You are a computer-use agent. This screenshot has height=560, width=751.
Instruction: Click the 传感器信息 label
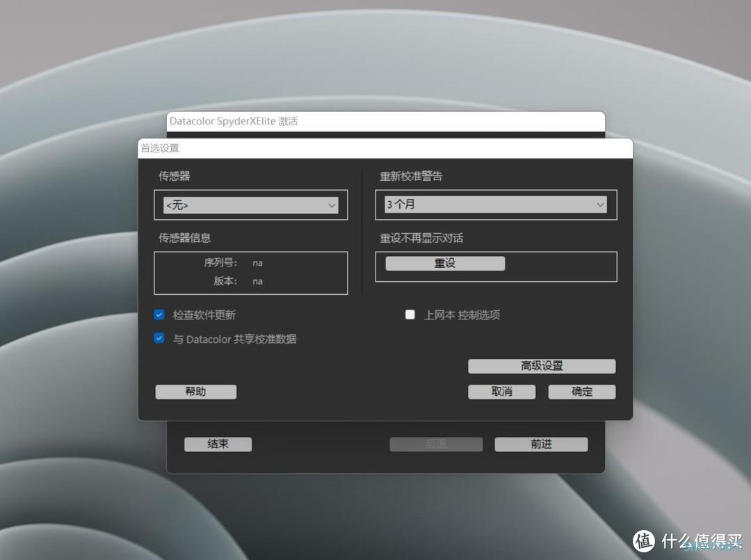point(185,238)
